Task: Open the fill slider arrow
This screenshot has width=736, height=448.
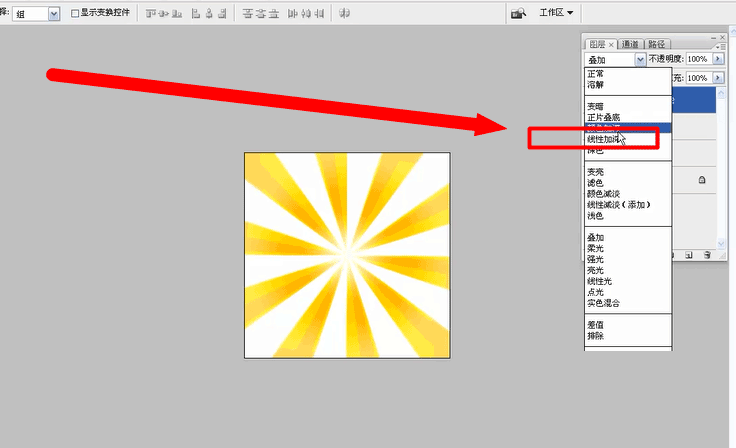Action: (x=718, y=78)
